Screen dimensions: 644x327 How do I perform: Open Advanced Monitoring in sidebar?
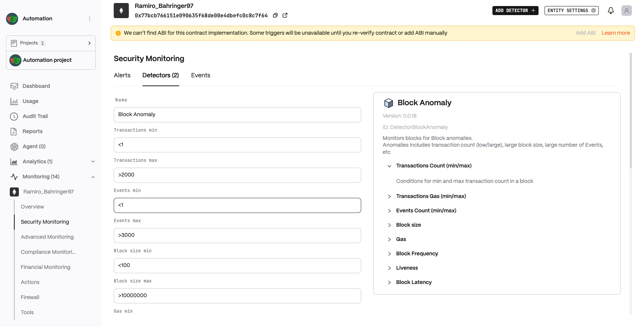(x=47, y=237)
